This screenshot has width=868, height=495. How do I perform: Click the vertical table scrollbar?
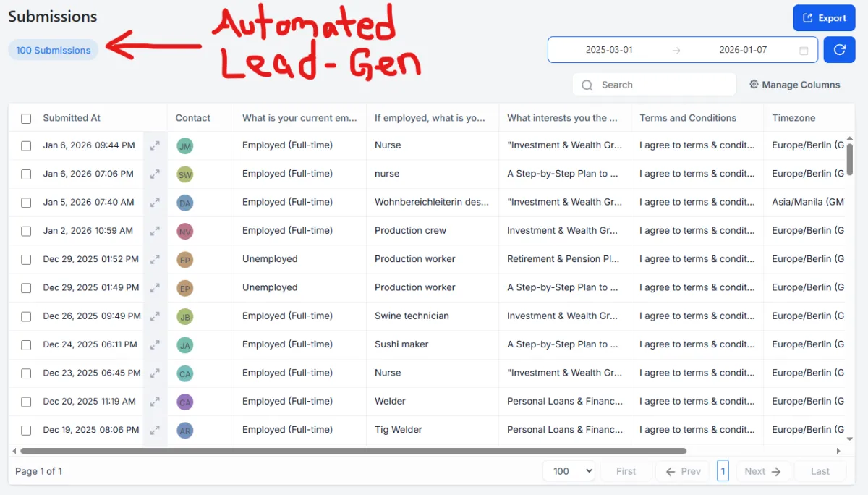[849, 159]
